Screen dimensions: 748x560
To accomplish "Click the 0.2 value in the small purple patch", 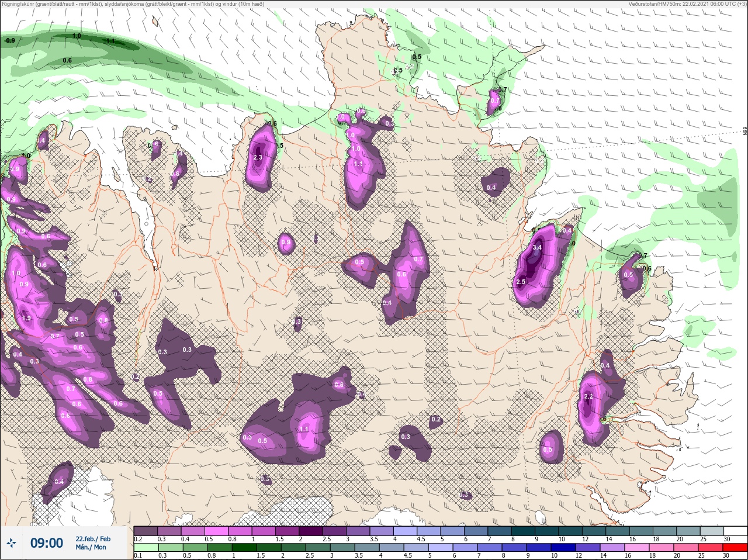I will [435, 420].
